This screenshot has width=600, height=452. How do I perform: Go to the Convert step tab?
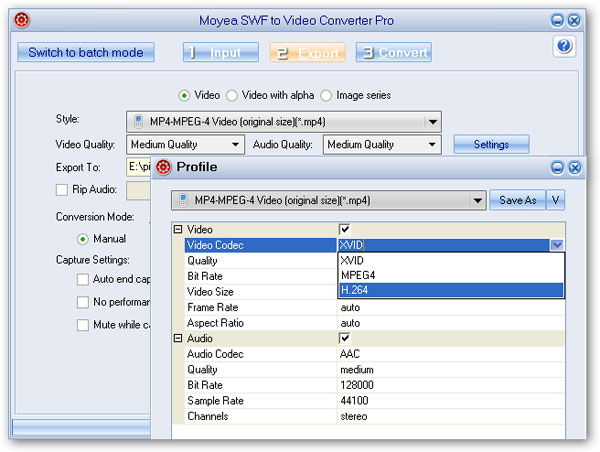tap(394, 52)
